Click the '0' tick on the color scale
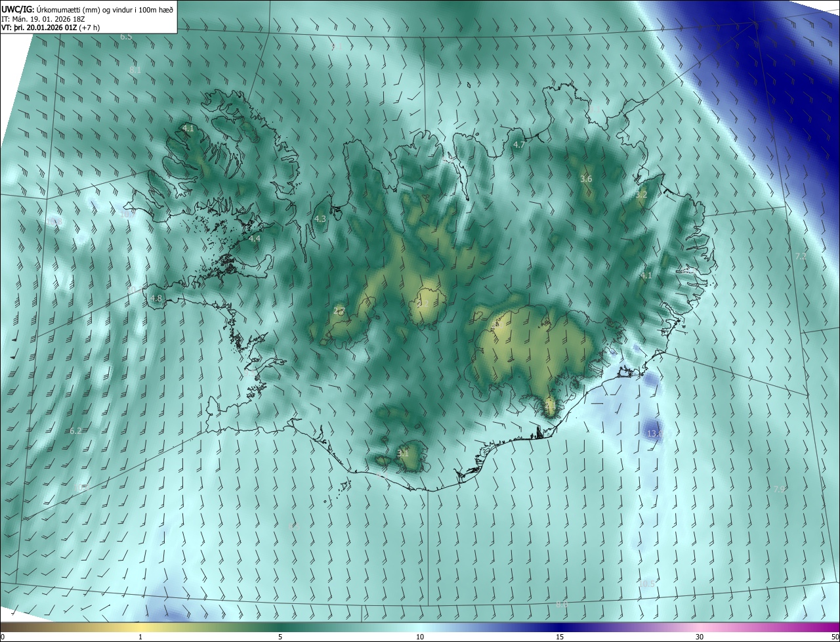The width and height of the screenshot is (840, 642). 2,637
